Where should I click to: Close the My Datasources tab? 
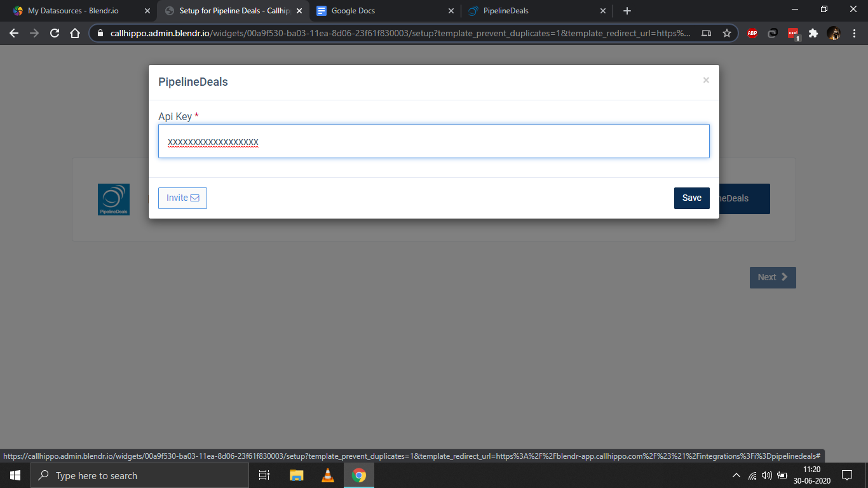coord(147,11)
